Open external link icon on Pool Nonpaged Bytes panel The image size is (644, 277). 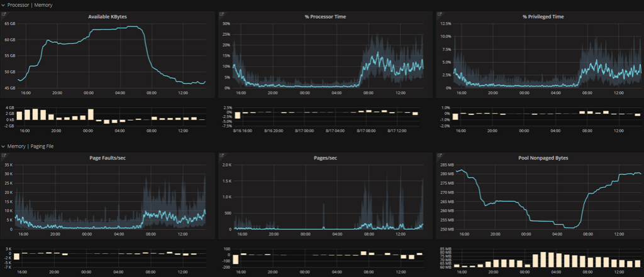coord(438,154)
